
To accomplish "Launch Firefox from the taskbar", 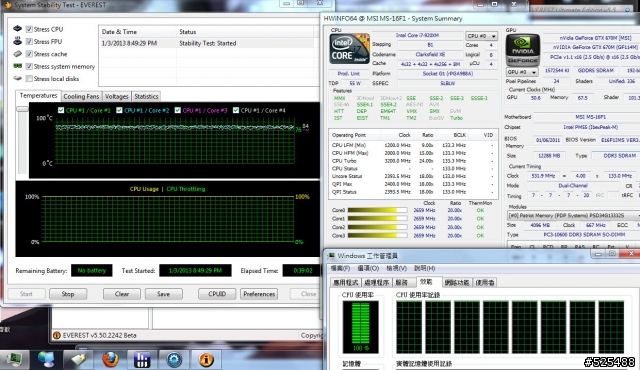I will [110, 359].
